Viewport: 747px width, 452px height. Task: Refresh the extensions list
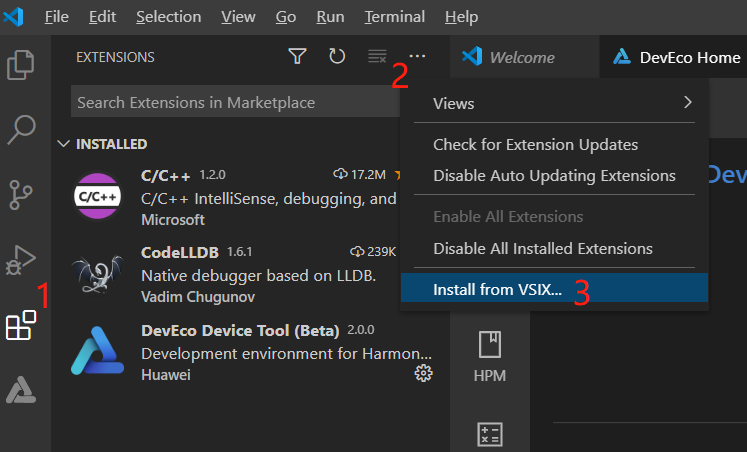point(337,57)
